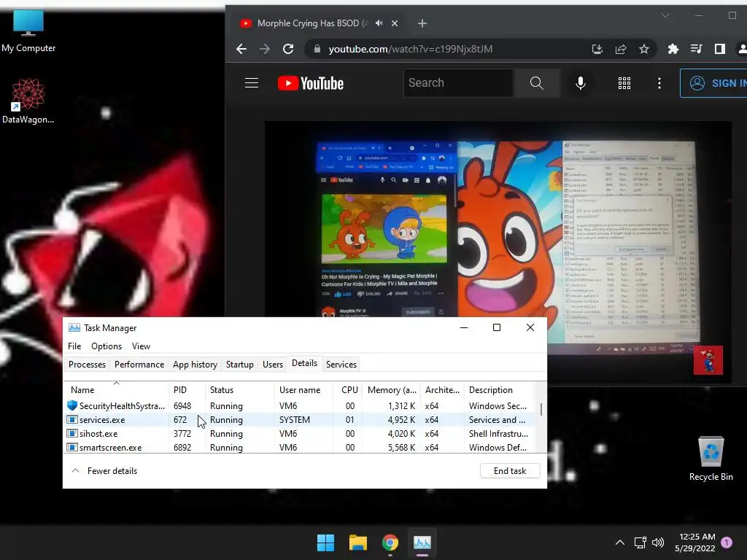The image size is (747, 560).
Task: Open notification badge on taskbar
Action: click(727, 542)
